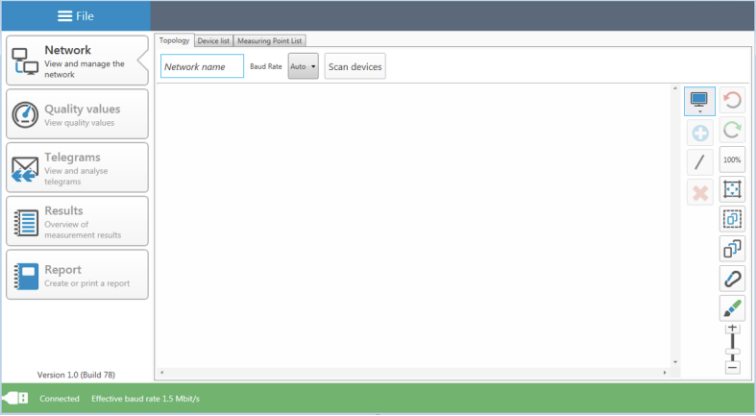The height and width of the screenshot is (416, 756).
Task: Switch to the Device list tab
Action: [x=213, y=41]
